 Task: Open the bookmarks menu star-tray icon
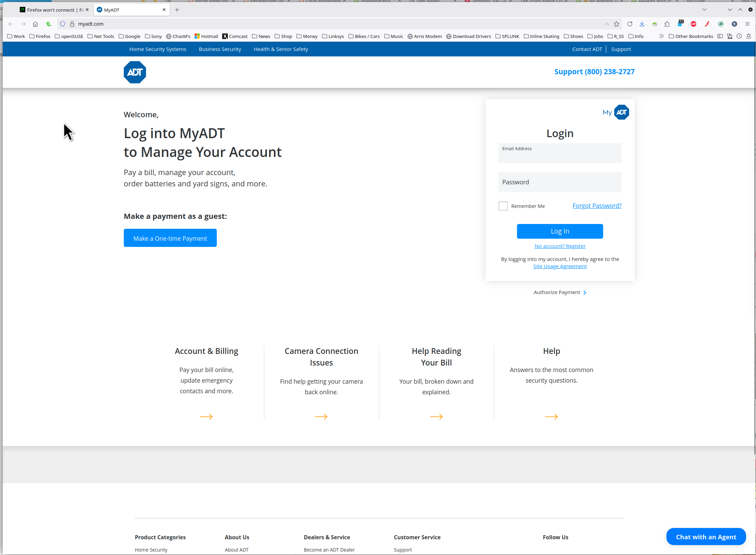pyautogui.click(x=749, y=36)
